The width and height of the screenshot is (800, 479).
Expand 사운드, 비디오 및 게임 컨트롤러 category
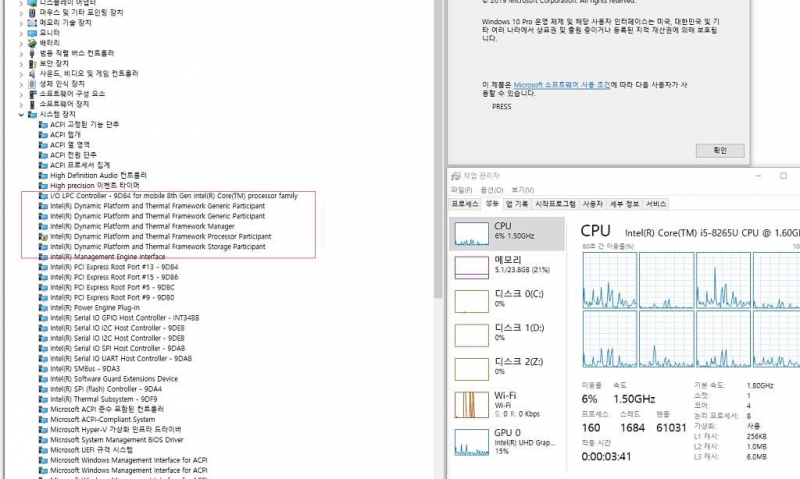click(21, 73)
